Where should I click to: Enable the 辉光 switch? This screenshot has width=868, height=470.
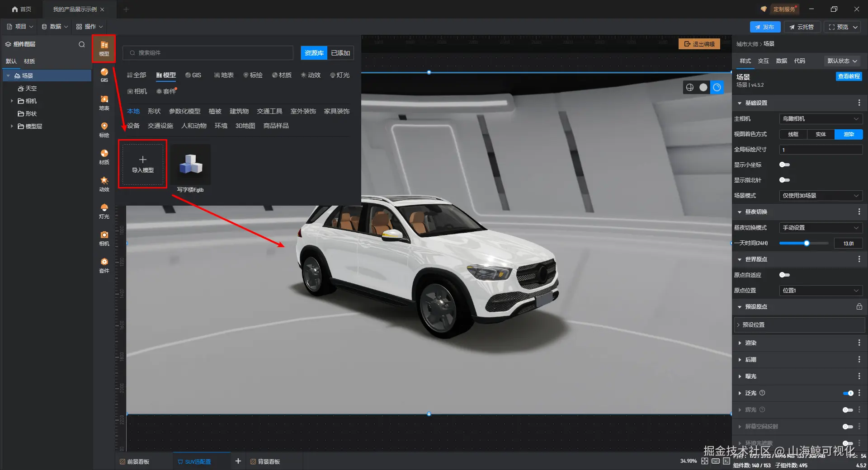coord(848,410)
